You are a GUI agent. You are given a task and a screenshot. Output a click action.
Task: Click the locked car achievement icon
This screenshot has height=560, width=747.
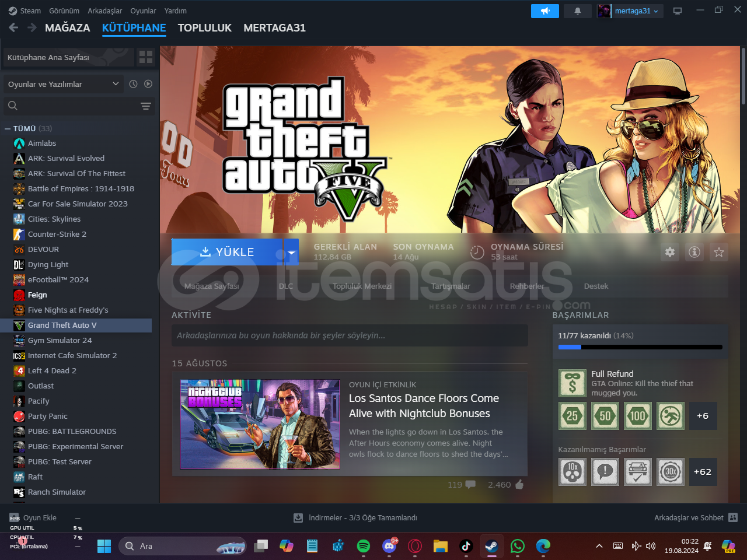pyautogui.click(x=638, y=472)
